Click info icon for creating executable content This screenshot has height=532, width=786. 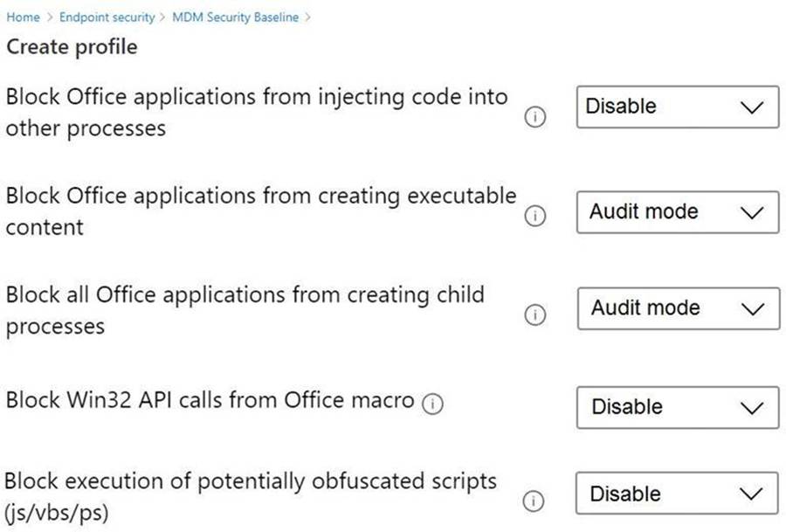pos(534,217)
